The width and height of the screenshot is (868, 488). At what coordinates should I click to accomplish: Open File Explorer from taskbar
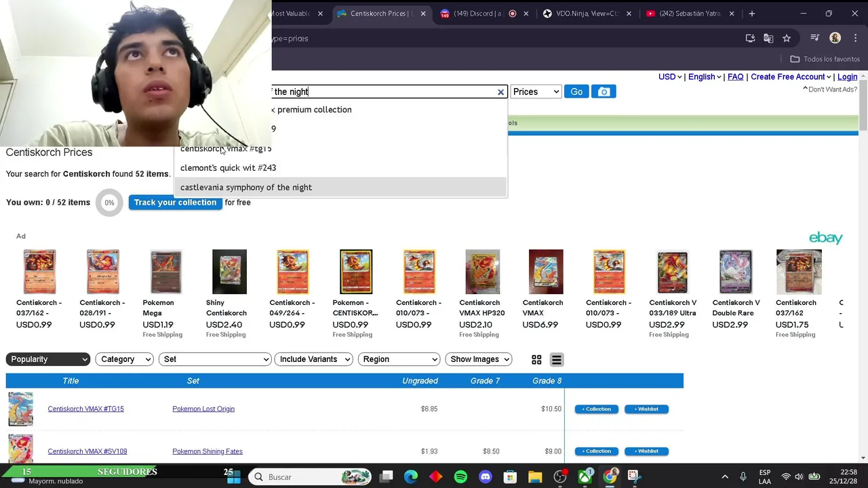[x=535, y=477]
